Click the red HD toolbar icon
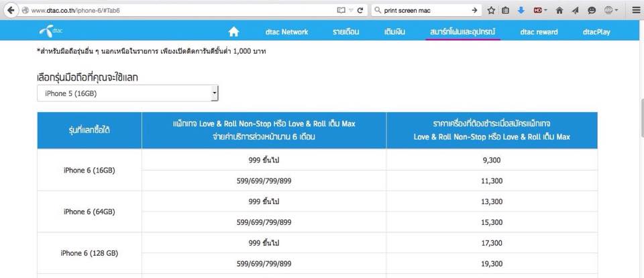The width and height of the screenshot is (644, 278). pyautogui.click(x=537, y=11)
